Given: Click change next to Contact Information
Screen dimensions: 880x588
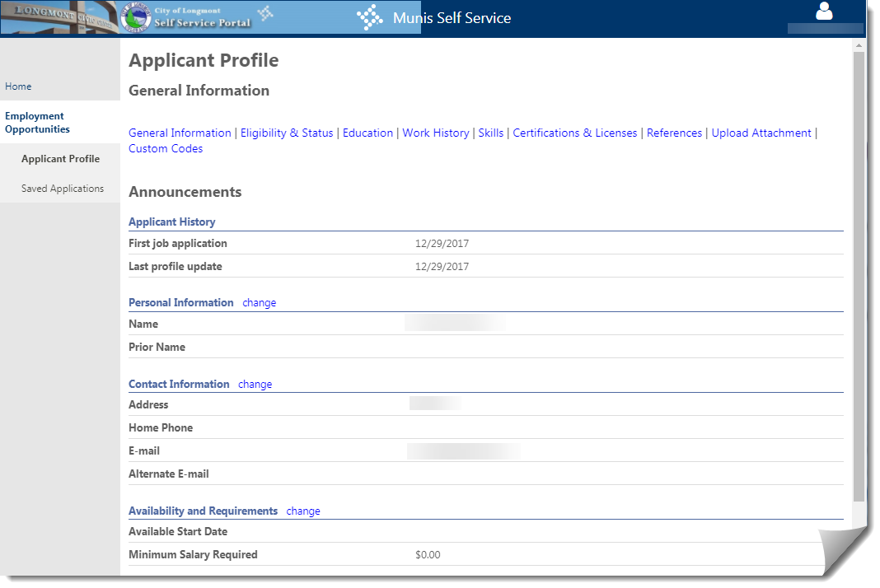Looking at the screenshot, I should pos(255,385).
